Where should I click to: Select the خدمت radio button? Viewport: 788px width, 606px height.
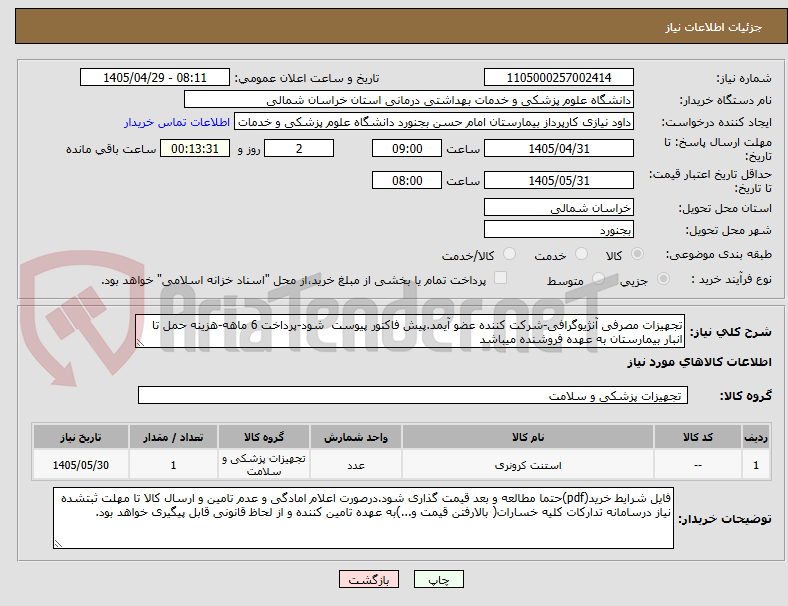(581, 254)
